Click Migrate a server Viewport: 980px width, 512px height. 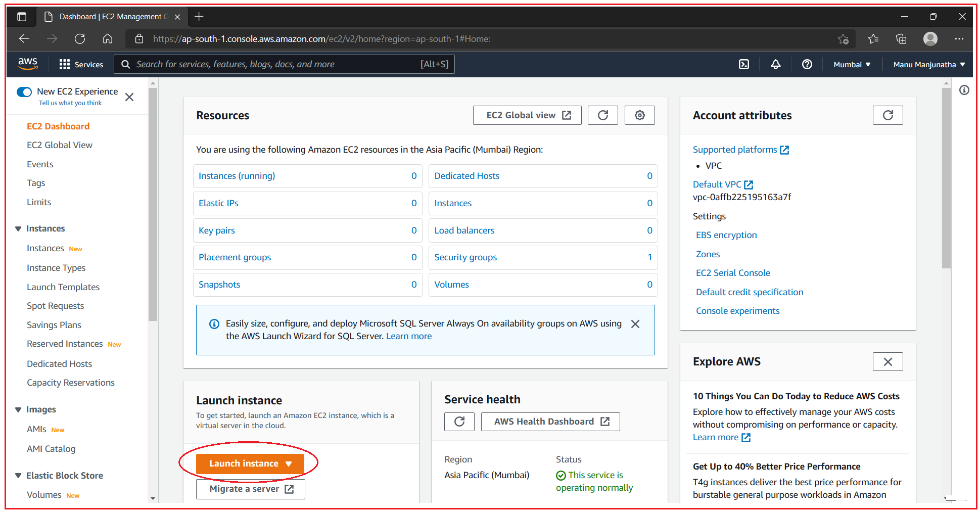(250, 488)
